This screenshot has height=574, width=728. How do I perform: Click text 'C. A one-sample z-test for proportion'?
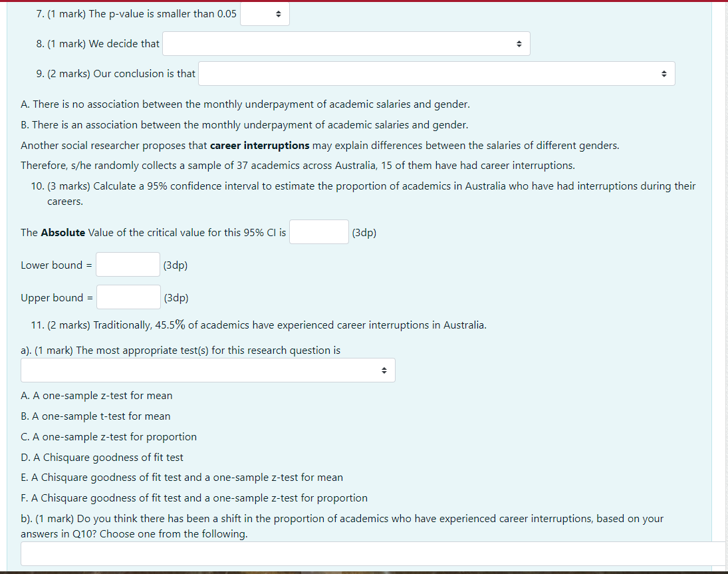[x=108, y=436]
